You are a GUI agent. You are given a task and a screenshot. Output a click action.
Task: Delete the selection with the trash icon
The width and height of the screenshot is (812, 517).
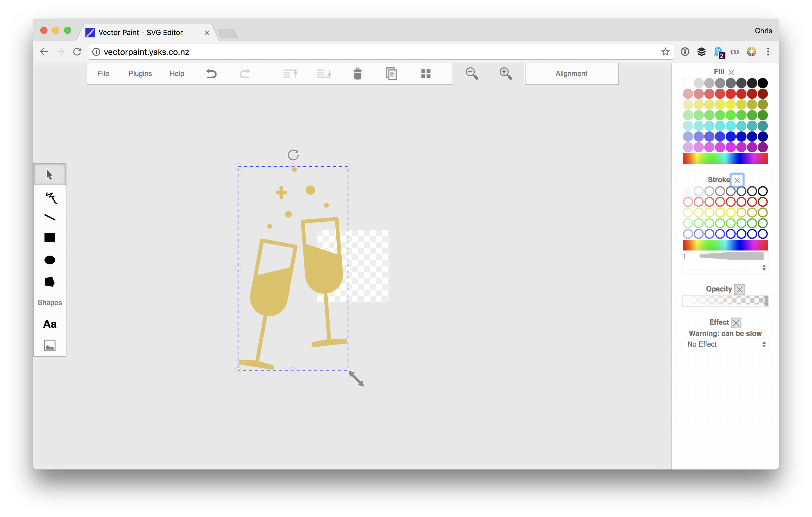(x=357, y=74)
